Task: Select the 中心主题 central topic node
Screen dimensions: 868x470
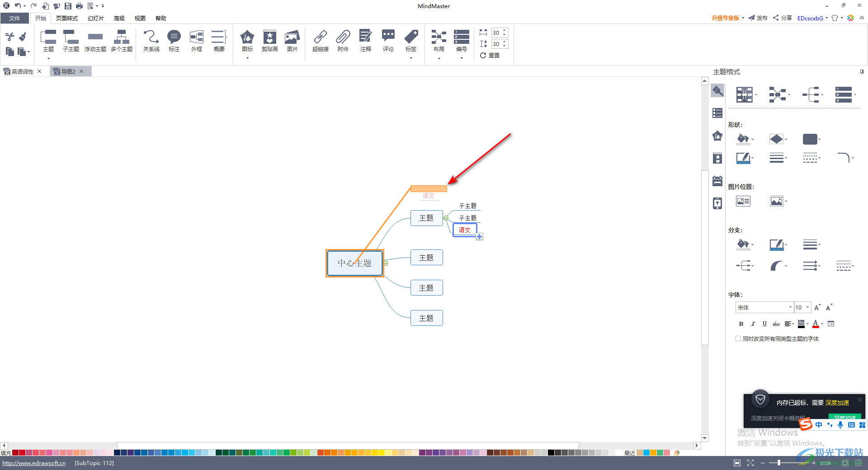Action: pyautogui.click(x=355, y=263)
